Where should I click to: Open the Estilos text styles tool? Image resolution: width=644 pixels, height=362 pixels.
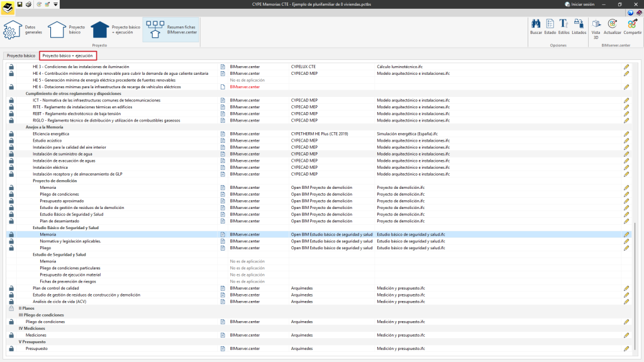pyautogui.click(x=563, y=26)
